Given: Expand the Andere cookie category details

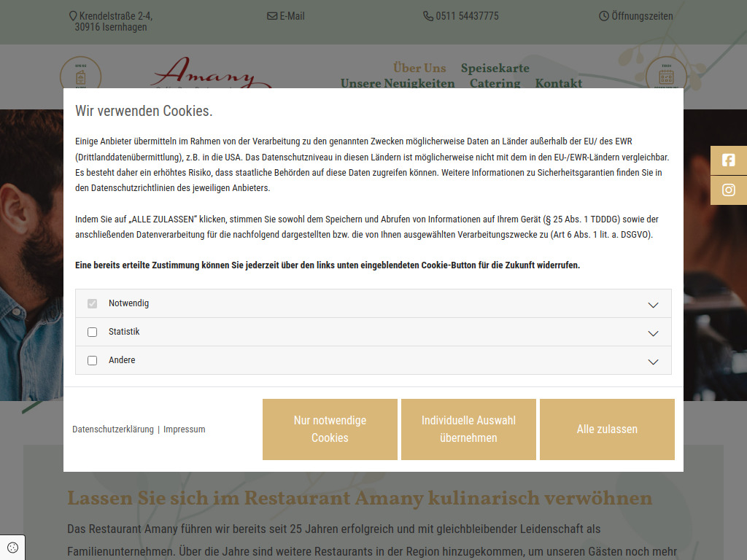Looking at the screenshot, I should pos(654,359).
